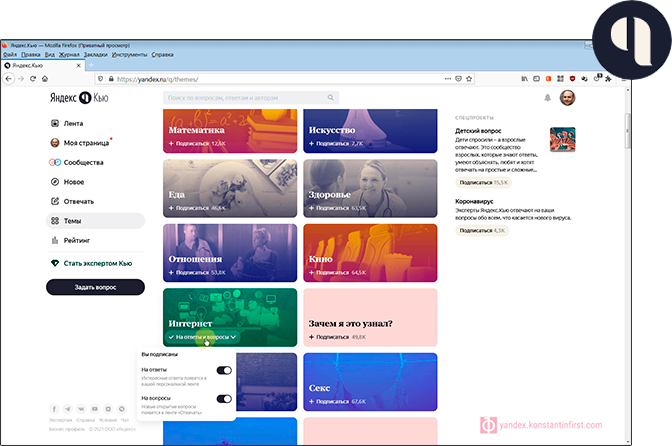Open the VK footer icon
Viewport: 672px width, 446px height.
coord(81,409)
